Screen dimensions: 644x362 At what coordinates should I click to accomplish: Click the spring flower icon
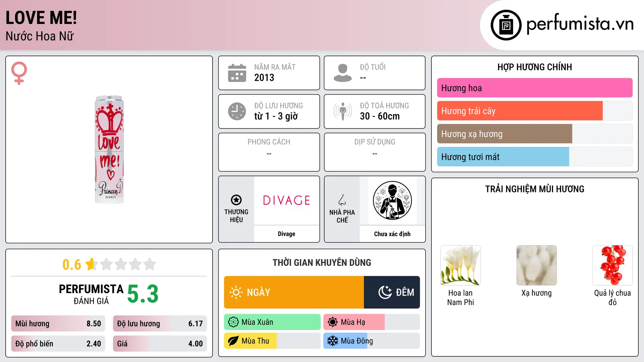[233, 322]
